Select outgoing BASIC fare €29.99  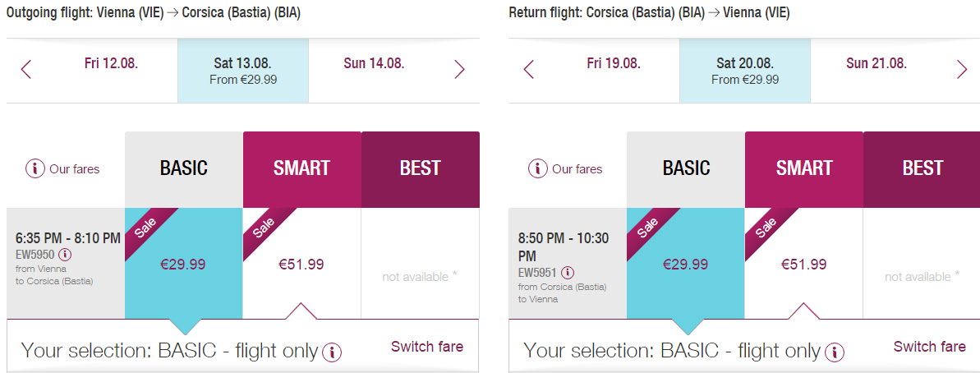tap(183, 264)
